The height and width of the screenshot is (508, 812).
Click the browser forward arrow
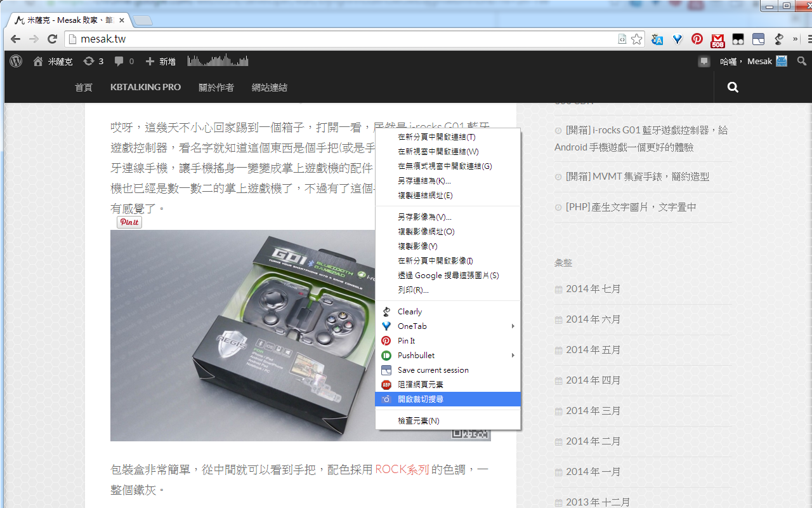34,39
